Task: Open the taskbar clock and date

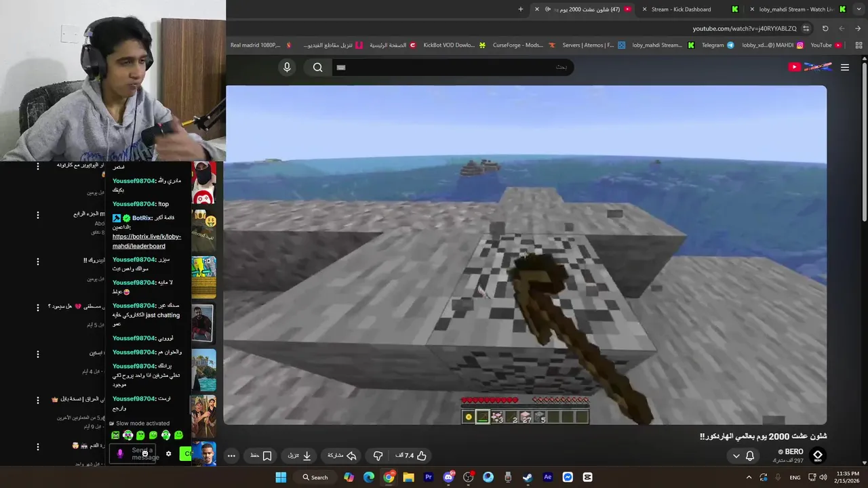Action: (x=846, y=477)
